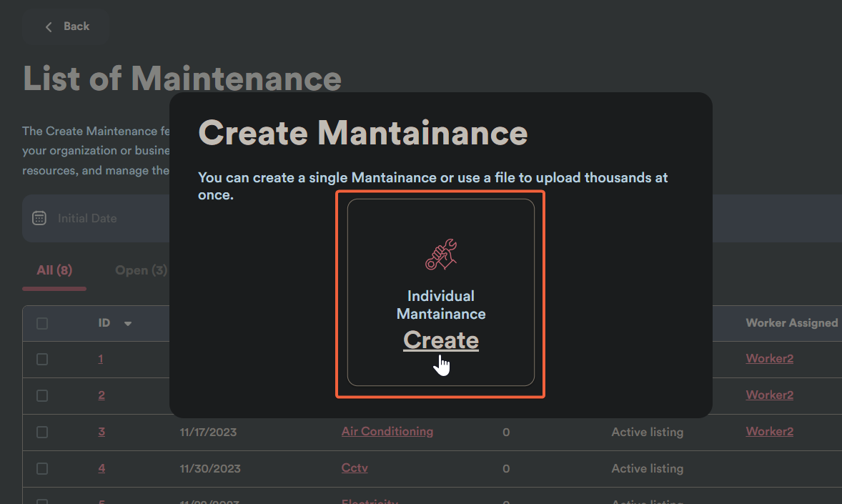Viewport: 842px width, 504px height.
Task: Open the Cctv maintenance link
Action: (355, 468)
